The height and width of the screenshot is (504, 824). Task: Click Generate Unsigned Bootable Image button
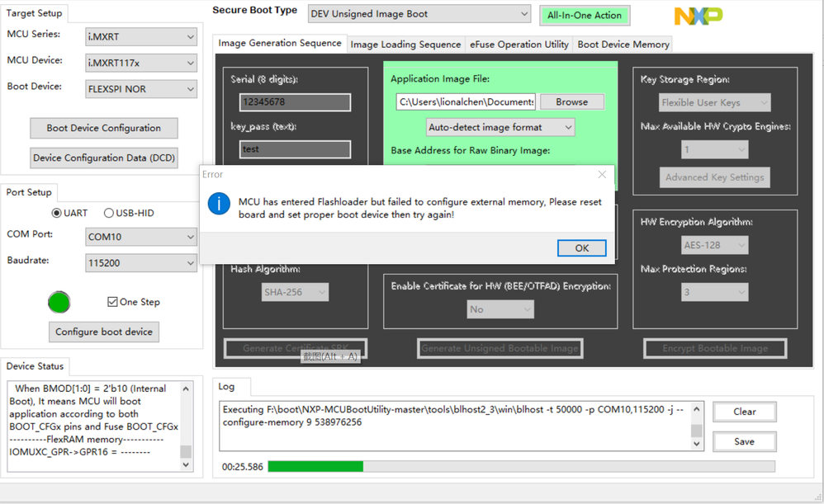[x=500, y=348]
